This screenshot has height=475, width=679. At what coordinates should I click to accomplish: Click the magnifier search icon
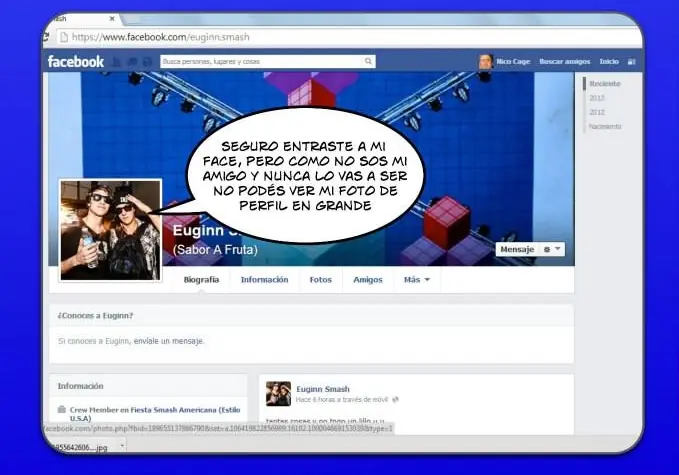click(x=368, y=61)
